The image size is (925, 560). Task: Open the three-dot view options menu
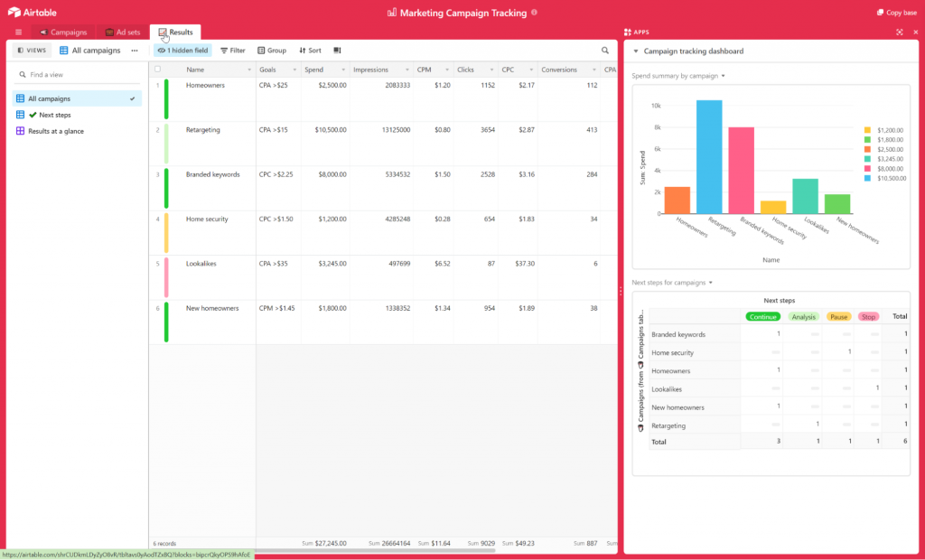135,51
